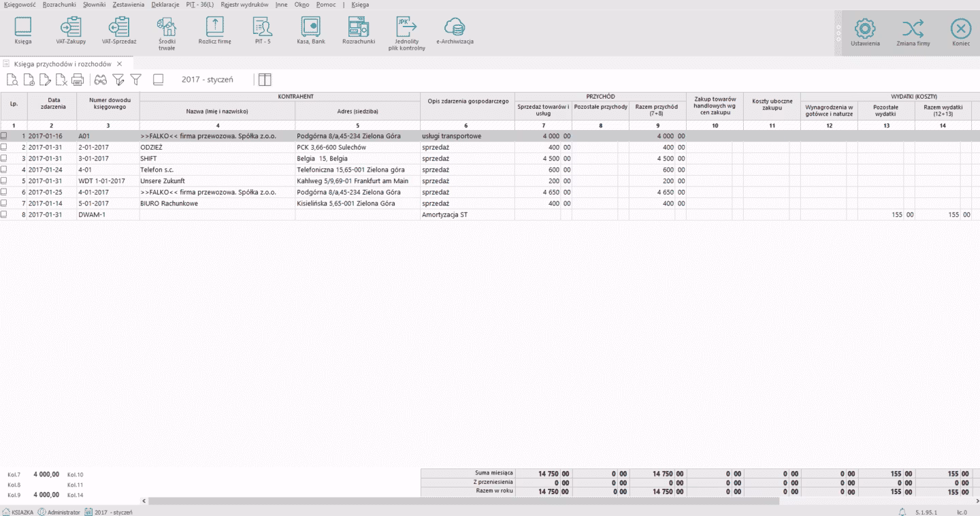Image resolution: width=980 pixels, height=516 pixels.
Task: Click Zmiana firmy button
Action: pos(913,29)
